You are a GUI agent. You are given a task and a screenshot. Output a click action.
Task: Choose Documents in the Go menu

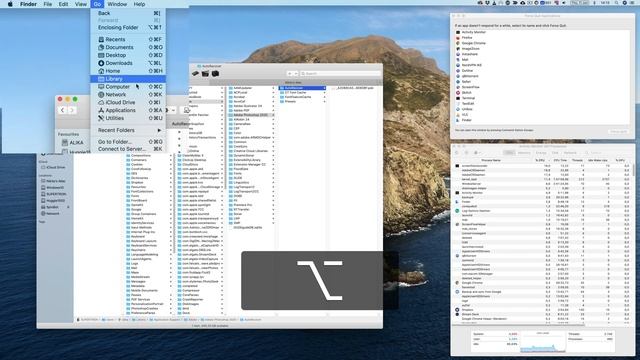pos(128,47)
